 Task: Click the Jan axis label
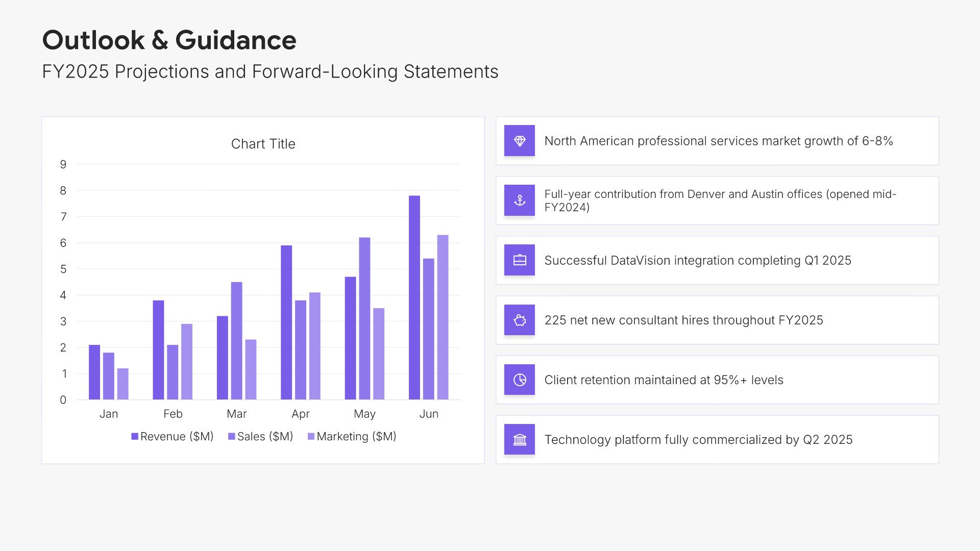109,414
